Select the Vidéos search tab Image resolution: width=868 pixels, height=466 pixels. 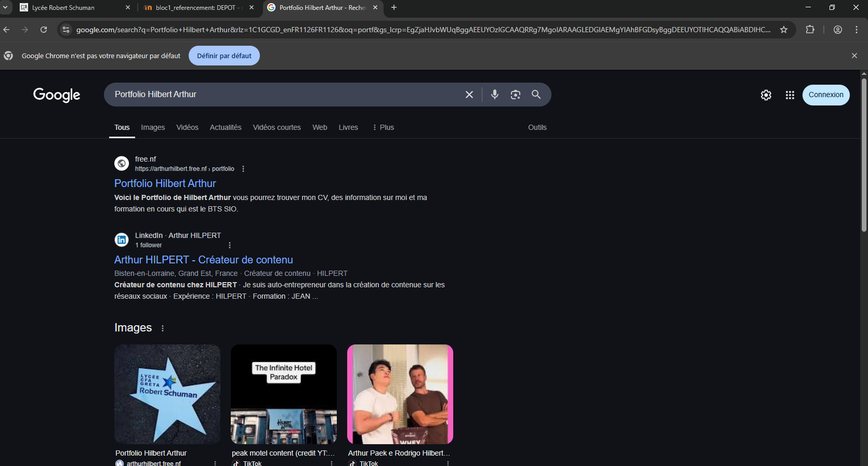tap(187, 127)
